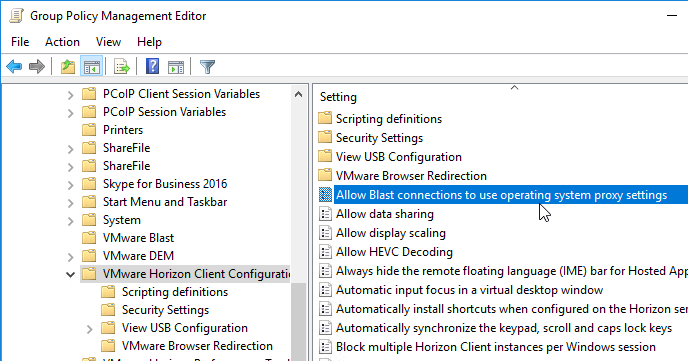This screenshot has width=688, height=361.
Task: Expand PCoIP Client Session Variables node
Action: point(71,95)
